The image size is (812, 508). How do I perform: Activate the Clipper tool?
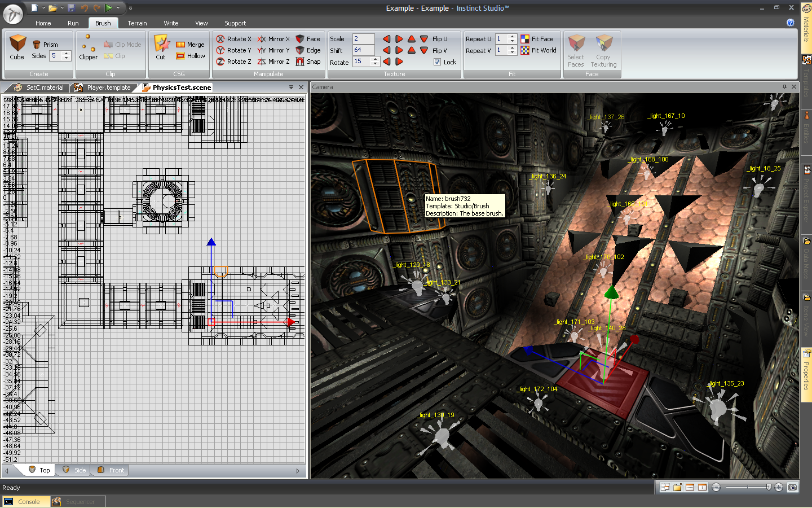pos(89,47)
